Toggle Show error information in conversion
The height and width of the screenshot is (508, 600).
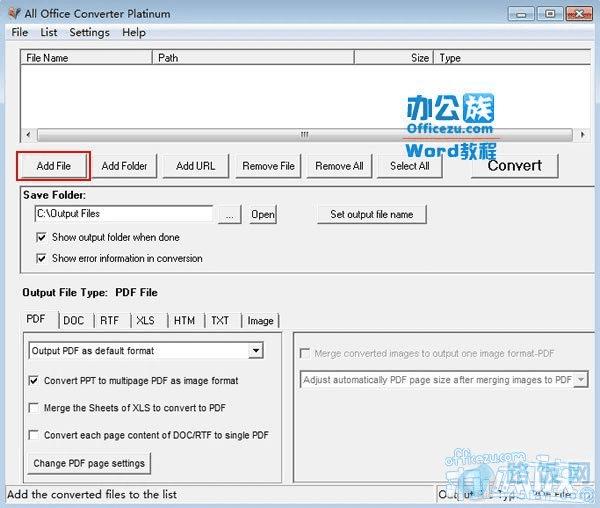(41, 258)
